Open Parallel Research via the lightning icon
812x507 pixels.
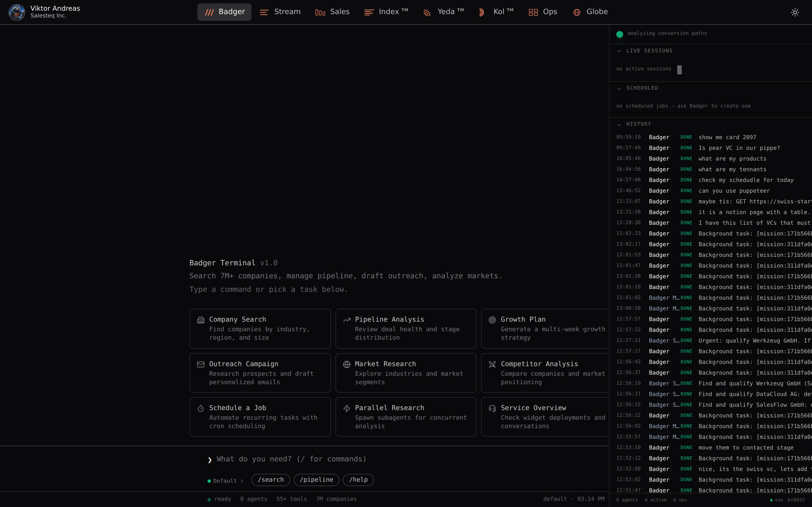coord(347,408)
